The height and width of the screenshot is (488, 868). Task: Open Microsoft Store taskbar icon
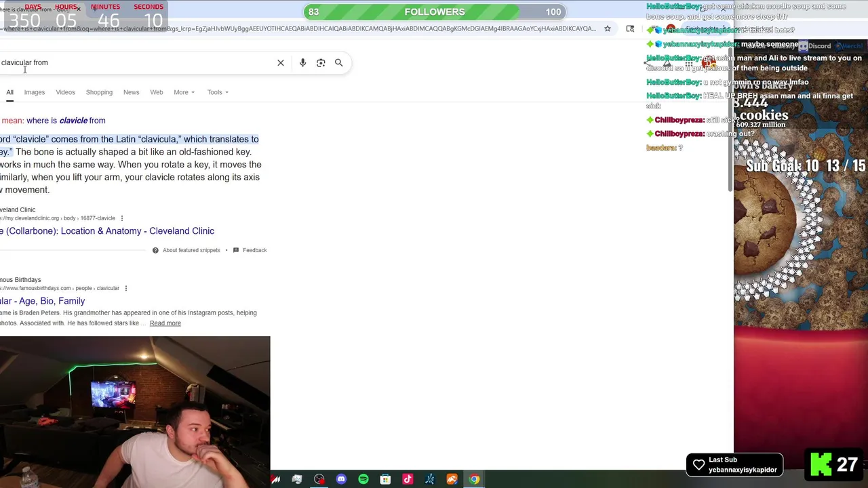385,479
